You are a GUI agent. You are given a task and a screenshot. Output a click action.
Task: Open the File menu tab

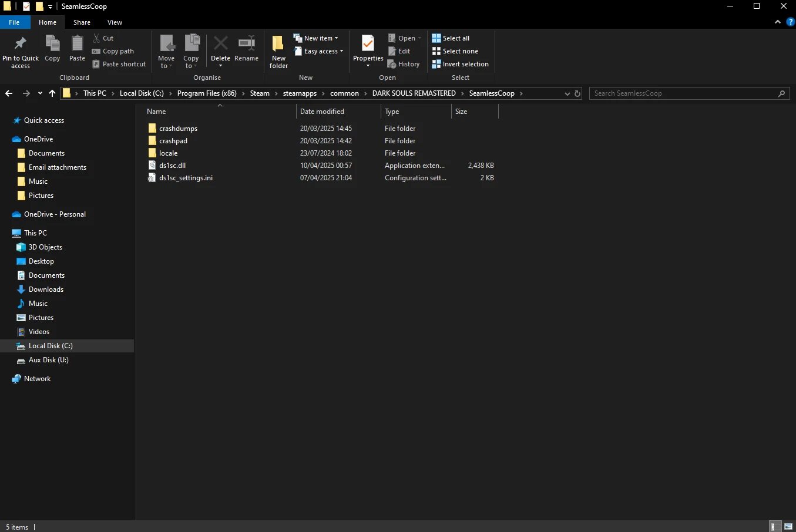tap(14, 22)
